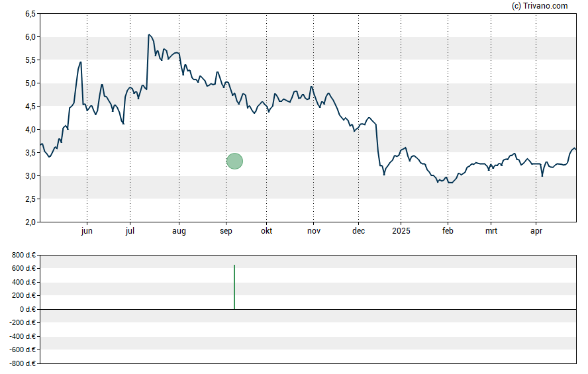
Task: Click the '0 d.€' axis label
Action: pos(28,309)
